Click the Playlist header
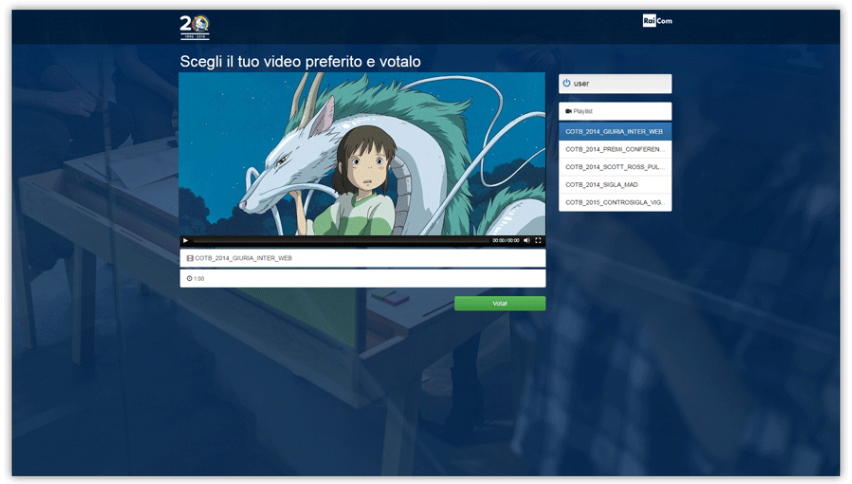 (615, 111)
